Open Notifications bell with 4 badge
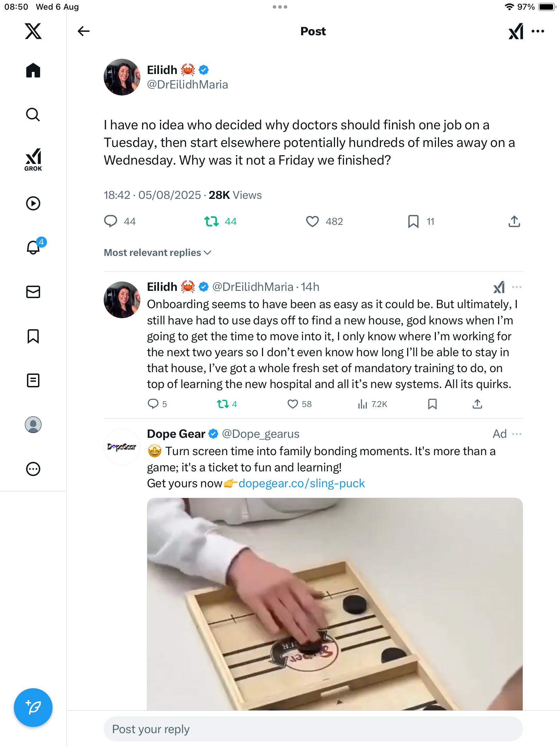Viewport: 560px width, 747px height. coord(34,247)
